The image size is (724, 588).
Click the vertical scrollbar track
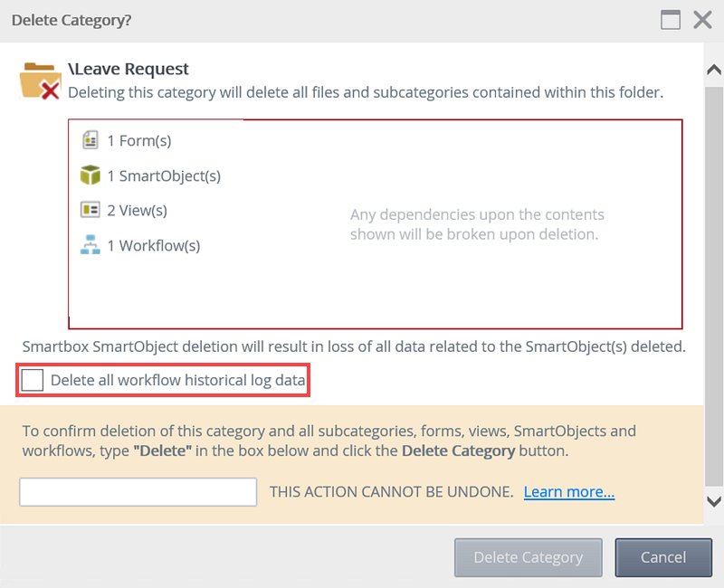[x=714, y=286]
